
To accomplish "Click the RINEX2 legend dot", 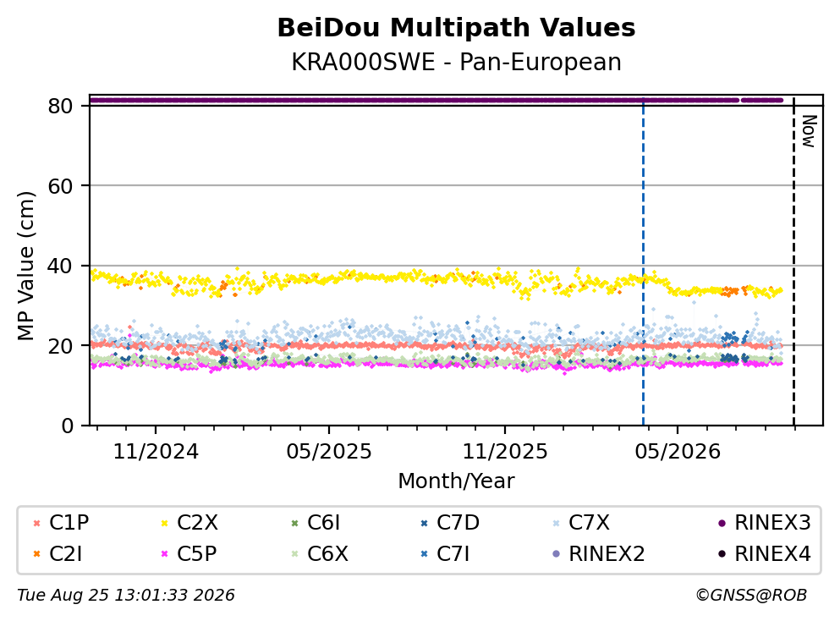I will (x=556, y=554).
